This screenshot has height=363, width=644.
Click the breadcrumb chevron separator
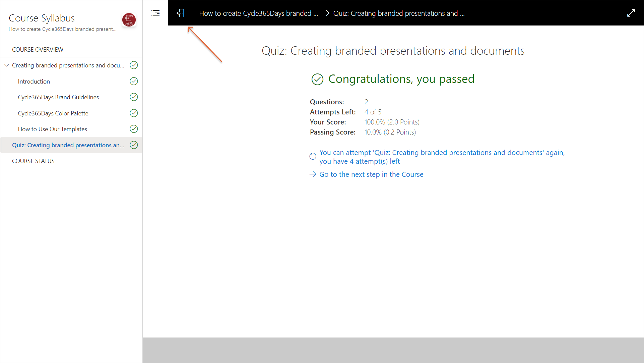327,13
